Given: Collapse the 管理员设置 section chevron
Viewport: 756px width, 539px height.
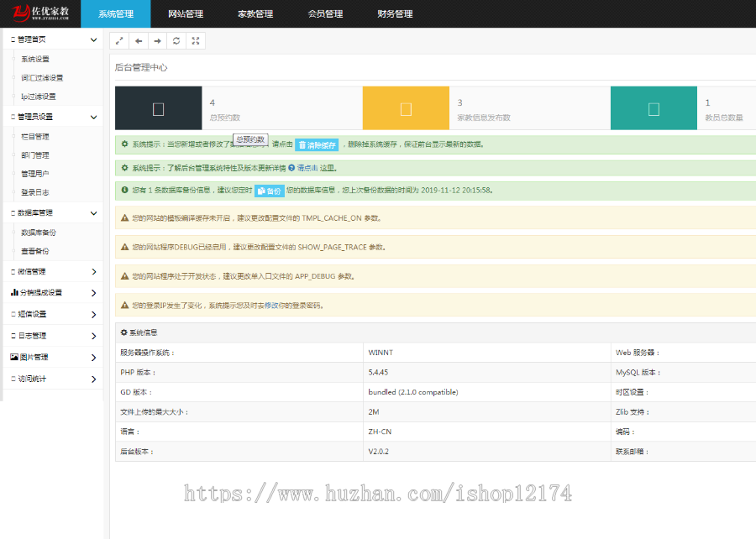Looking at the screenshot, I should [x=93, y=117].
